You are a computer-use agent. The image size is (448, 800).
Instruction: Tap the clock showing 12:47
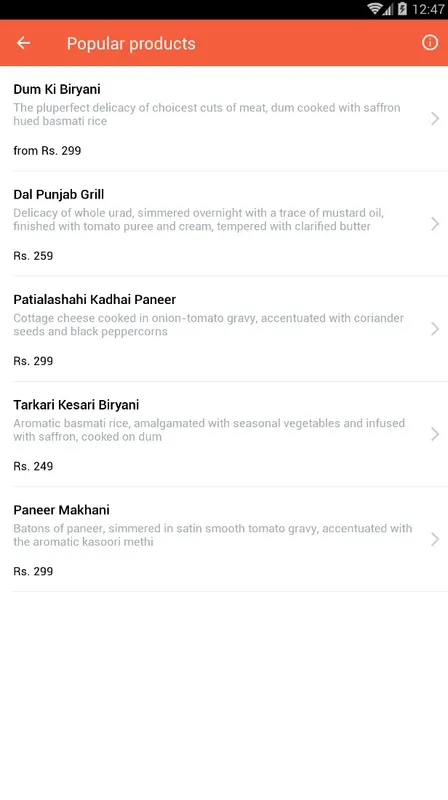pyautogui.click(x=428, y=9)
